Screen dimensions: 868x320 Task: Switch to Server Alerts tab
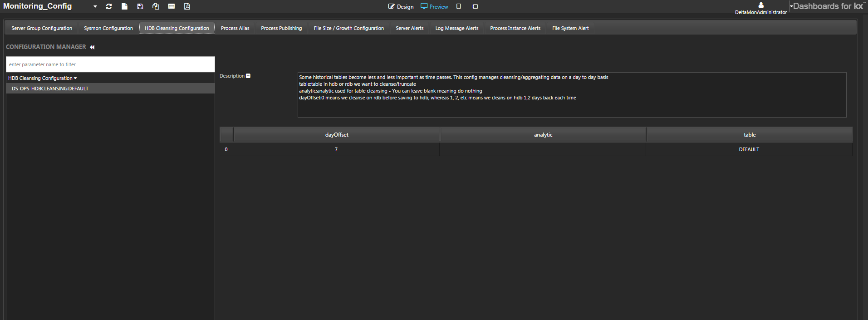coord(410,28)
